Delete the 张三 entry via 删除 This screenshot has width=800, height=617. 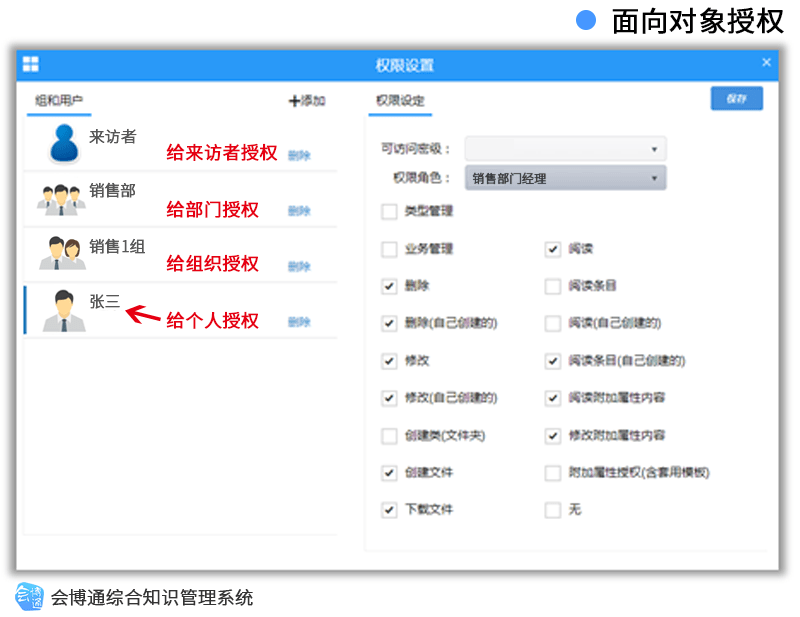coord(299,322)
